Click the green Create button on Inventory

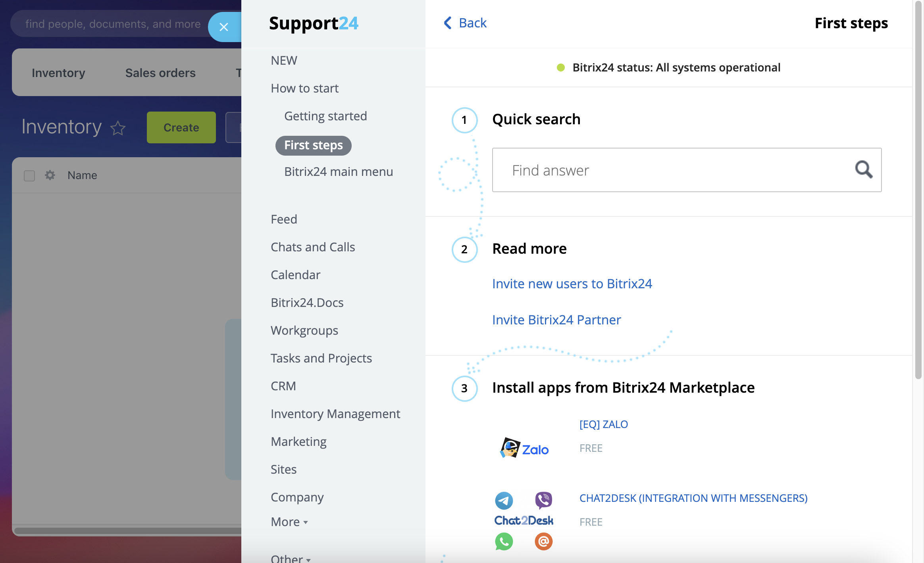point(181,127)
